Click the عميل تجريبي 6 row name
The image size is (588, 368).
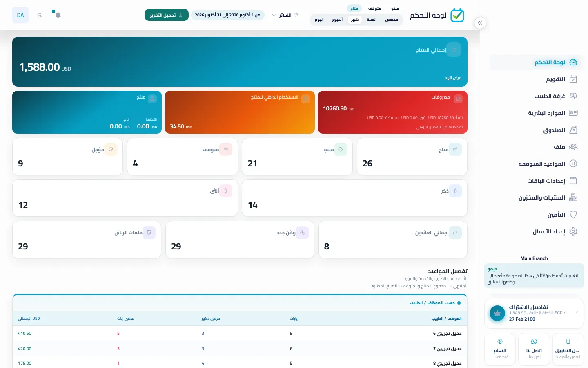point(448,334)
